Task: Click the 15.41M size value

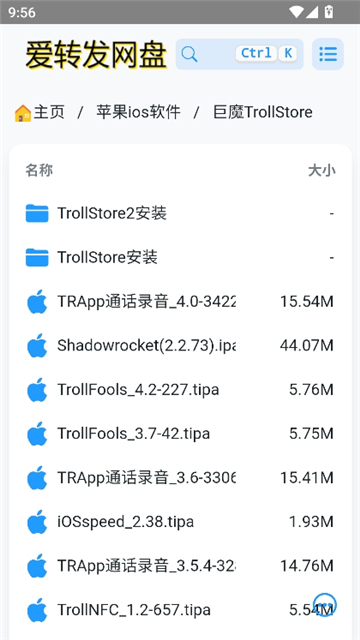Action: (x=307, y=478)
